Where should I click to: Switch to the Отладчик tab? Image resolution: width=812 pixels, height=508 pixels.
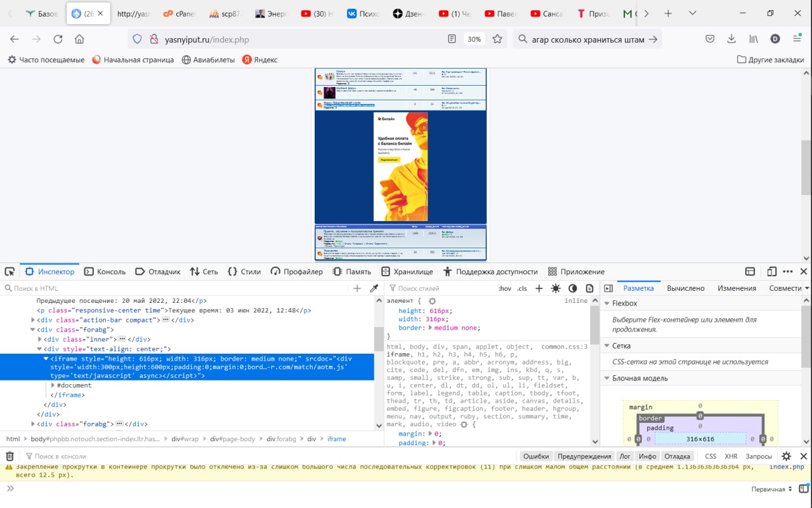pyautogui.click(x=158, y=272)
